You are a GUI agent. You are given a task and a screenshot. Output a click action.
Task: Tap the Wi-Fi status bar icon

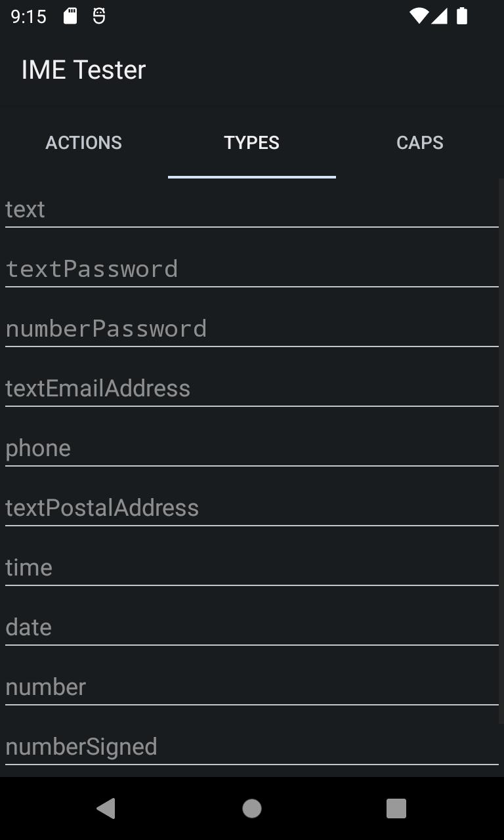[x=418, y=16]
